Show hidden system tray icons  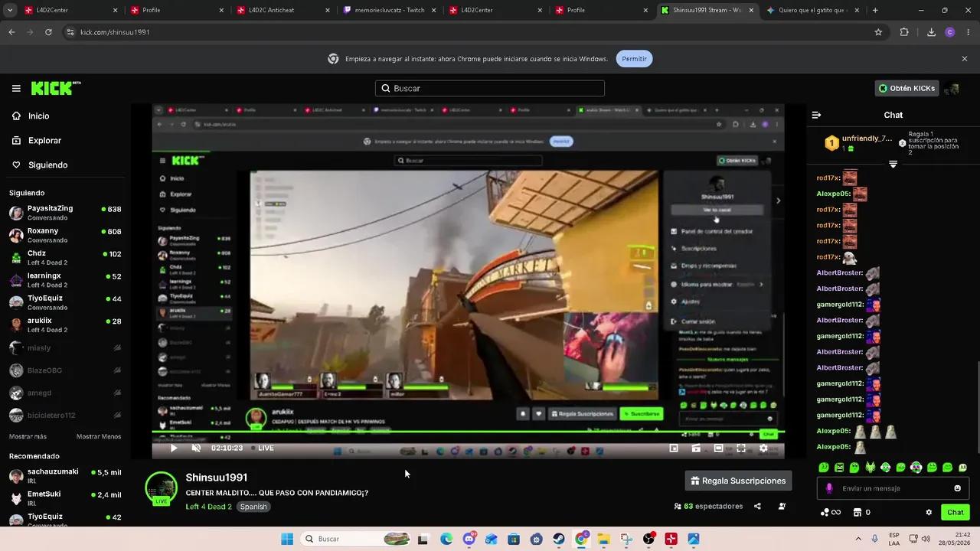tap(857, 540)
